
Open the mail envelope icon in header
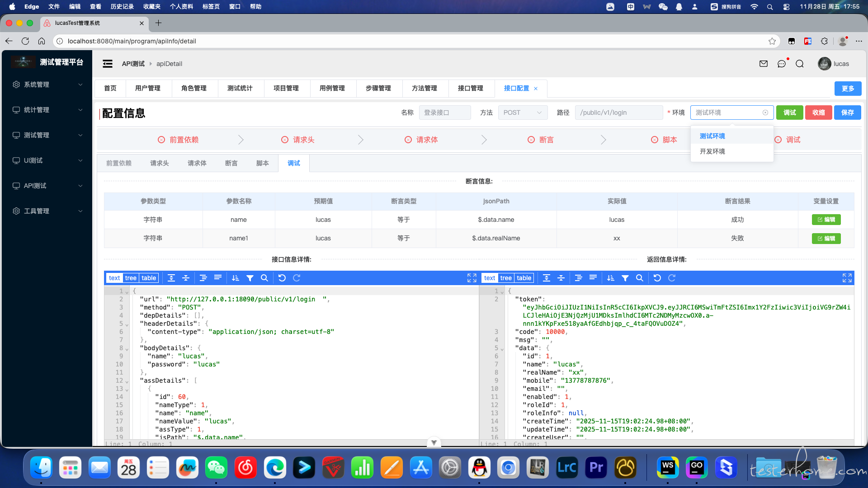coord(764,64)
